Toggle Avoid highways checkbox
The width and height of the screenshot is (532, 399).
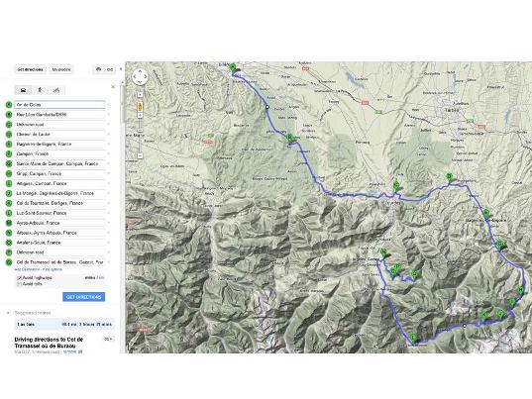tap(20, 277)
